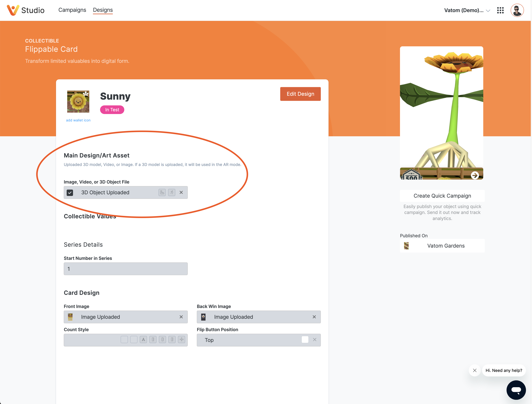Remove the uploaded 3D object
The width and height of the screenshot is (532, 404).
181,192
